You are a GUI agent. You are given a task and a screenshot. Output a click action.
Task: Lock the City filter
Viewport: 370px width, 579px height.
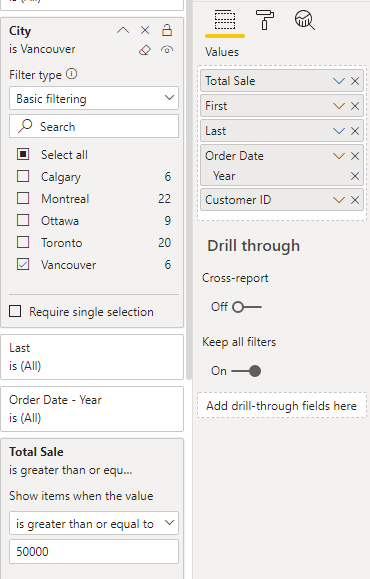tap(167, 30)
